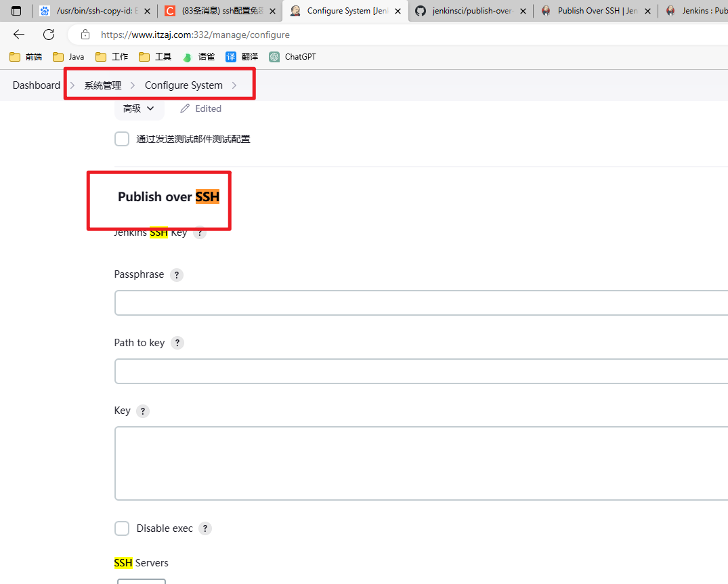Image resolution: width=728 pixels, height=584 pixels.
Task: Switch to the /usr/bin/ssh-copy-id tab
Action: [x=95, y=11]
